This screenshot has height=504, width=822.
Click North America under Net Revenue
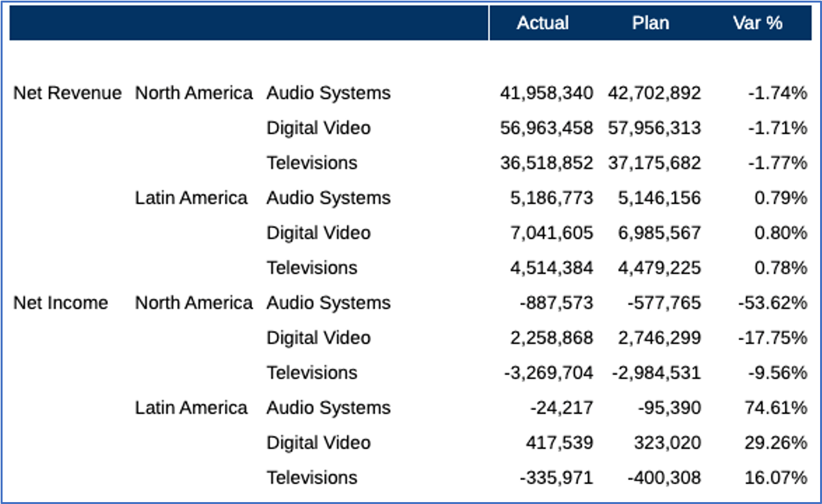[x=194, y=93]
